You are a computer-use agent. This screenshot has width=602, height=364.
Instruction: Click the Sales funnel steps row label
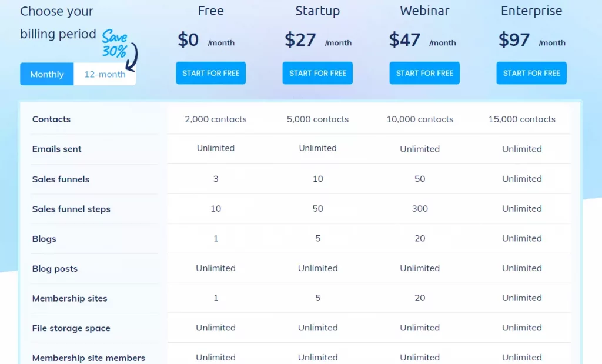click(71, 209)
